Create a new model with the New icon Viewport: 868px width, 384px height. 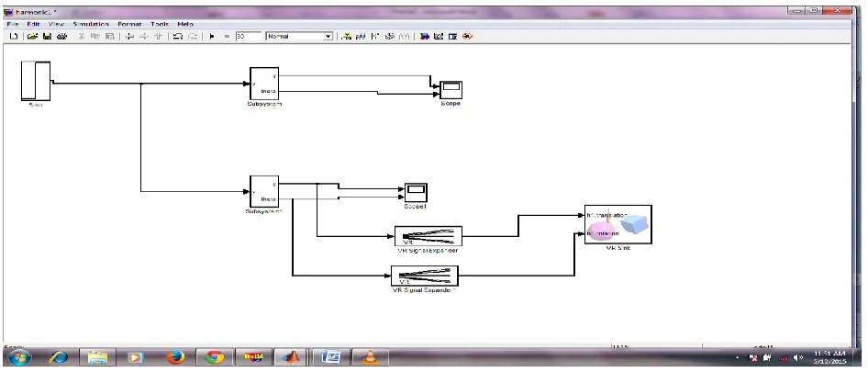[x=14, y=37]
